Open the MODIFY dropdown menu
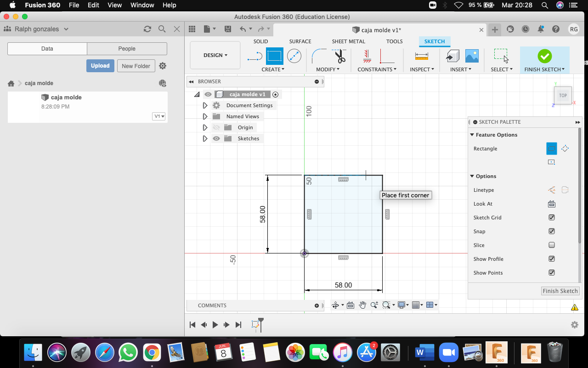 (x=328, y=69)
